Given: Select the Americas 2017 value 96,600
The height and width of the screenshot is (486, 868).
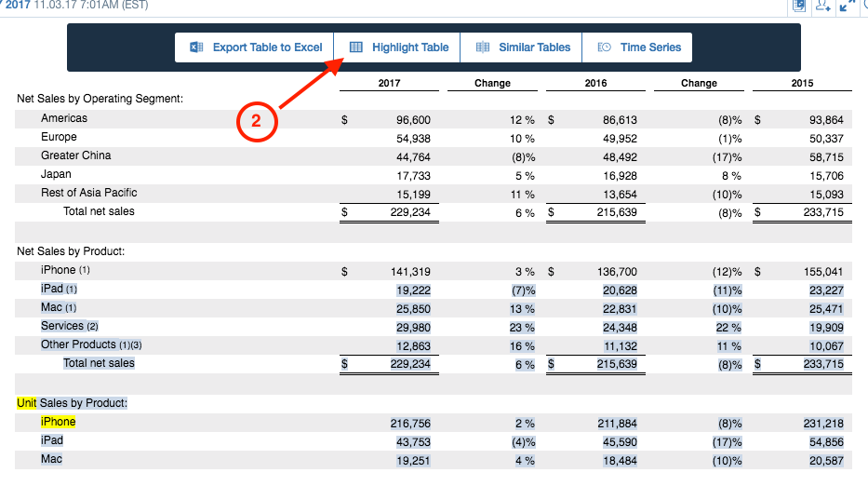Looking at the screenshot, I should 413,120.
